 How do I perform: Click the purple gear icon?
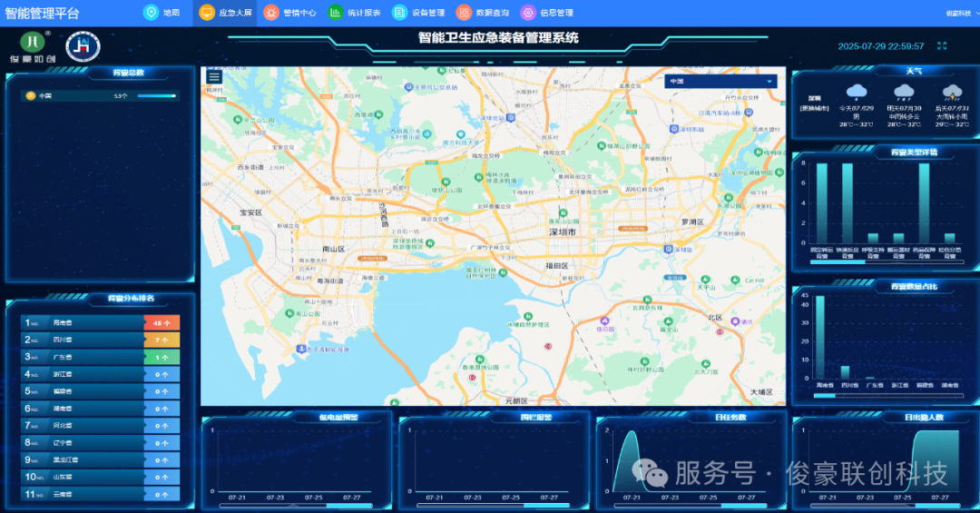(x=528, y=13)
